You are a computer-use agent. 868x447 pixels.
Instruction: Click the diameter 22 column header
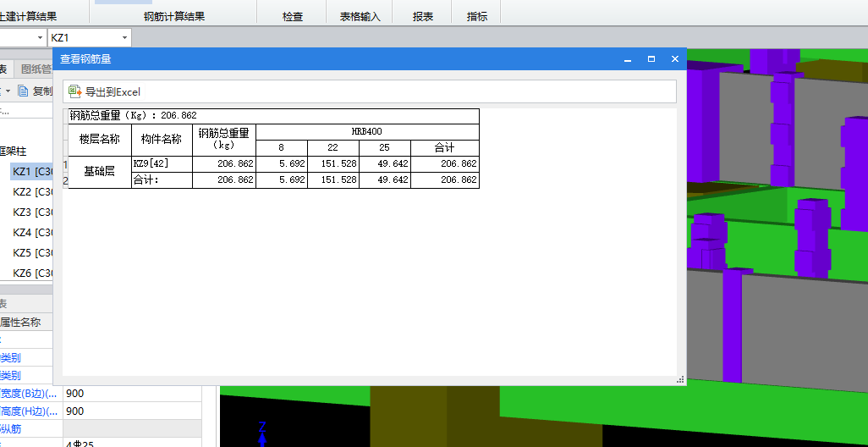(x=332, y=148)
